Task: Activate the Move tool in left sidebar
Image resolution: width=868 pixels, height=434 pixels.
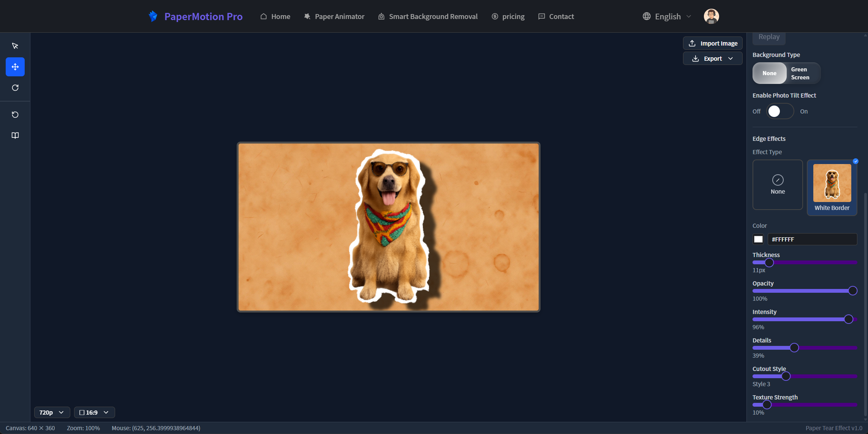Action: pos(15,67)
